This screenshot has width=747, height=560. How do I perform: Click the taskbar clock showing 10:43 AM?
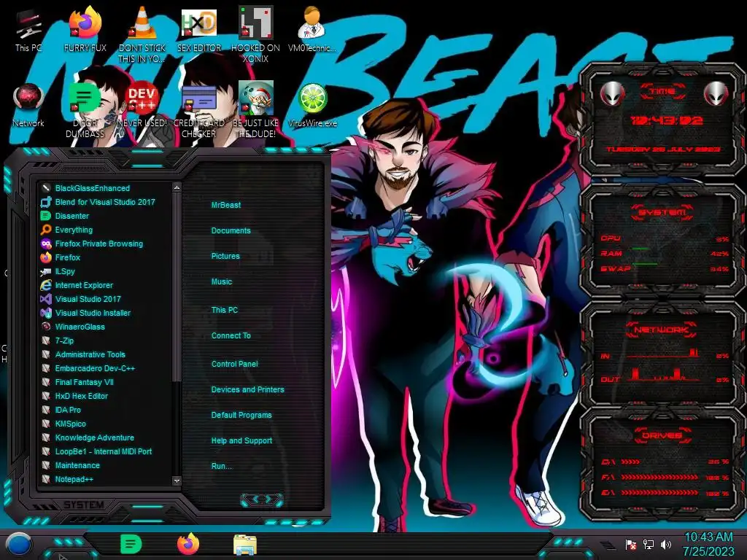point(708,544)
